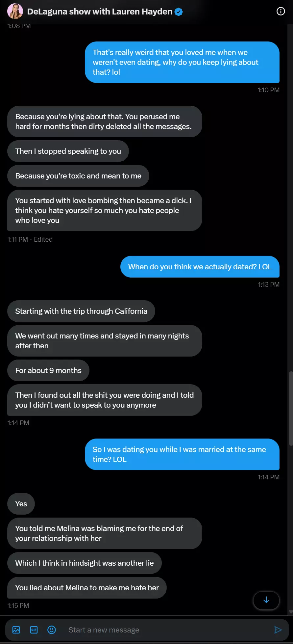Select the 'For about 9 months' message
The height and width of the screenshot is (644, 293).
[x=48, y=370]
